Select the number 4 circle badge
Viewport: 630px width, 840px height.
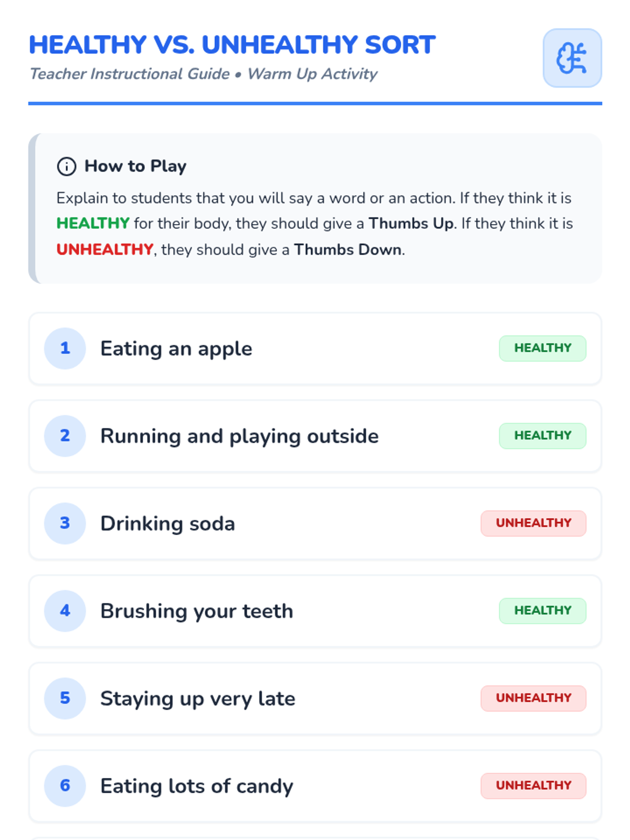[65, 611]
